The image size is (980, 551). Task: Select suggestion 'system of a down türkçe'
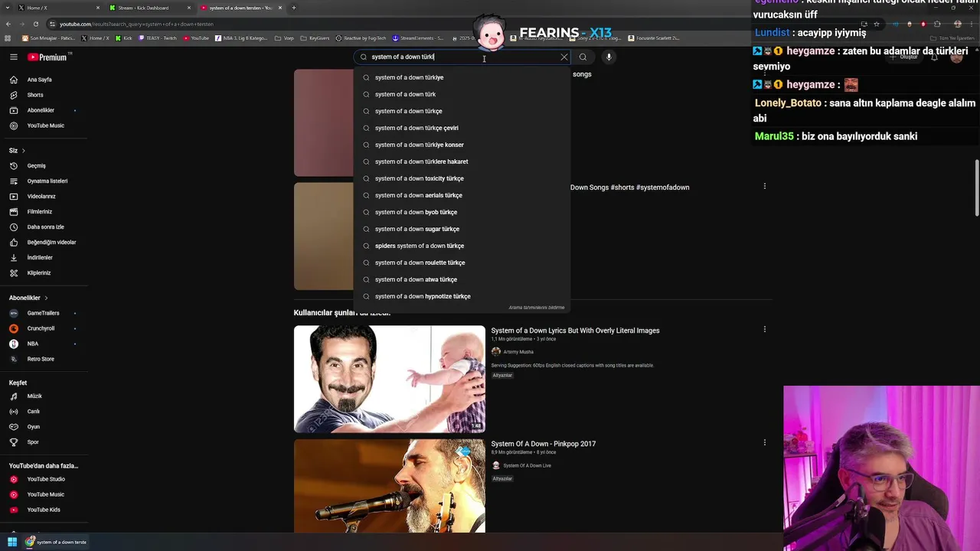(462, 111)
